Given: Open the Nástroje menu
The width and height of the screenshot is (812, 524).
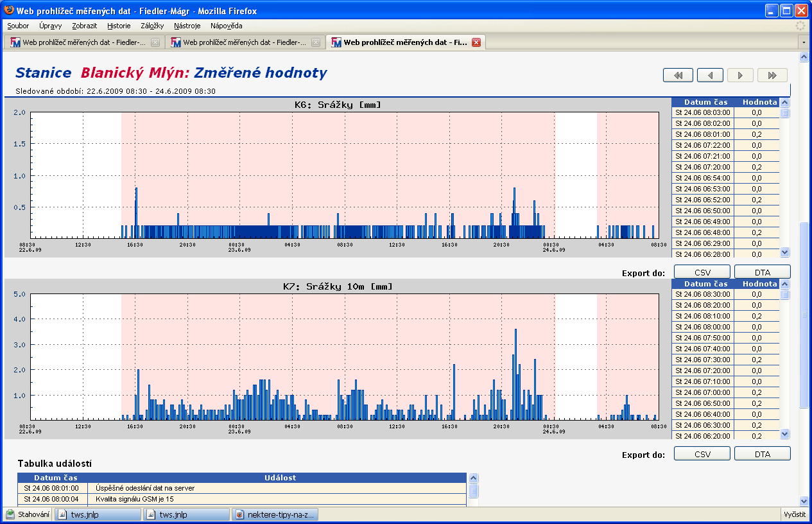Looking at the screenshot, I should point(187,26).
